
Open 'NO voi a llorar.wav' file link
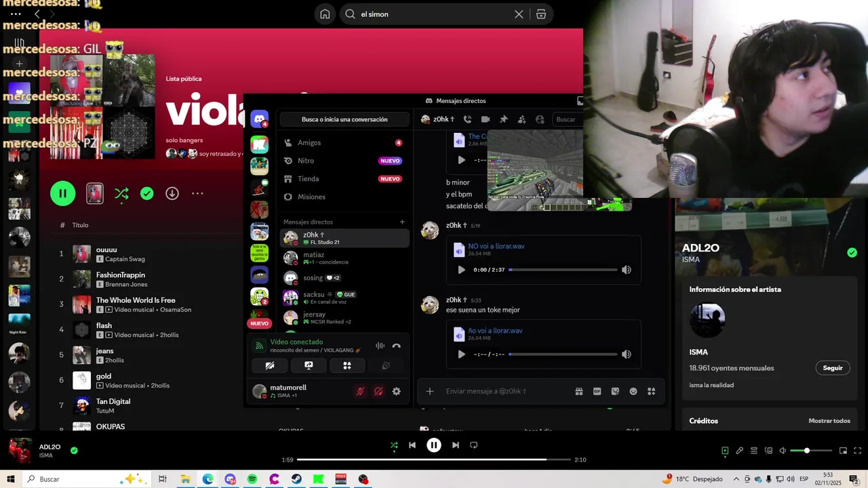point(496,246)
